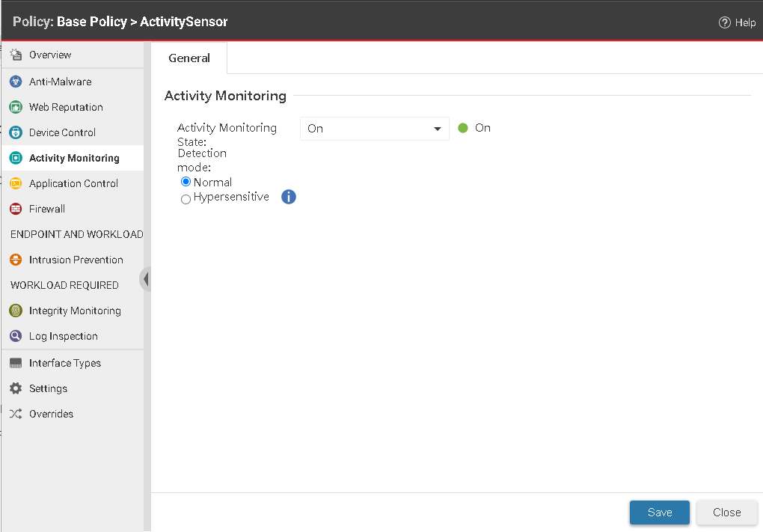Open the Intrusion Prevention icon
The image size is (763, 532).
pyautogui.click(x=16, y=260)
